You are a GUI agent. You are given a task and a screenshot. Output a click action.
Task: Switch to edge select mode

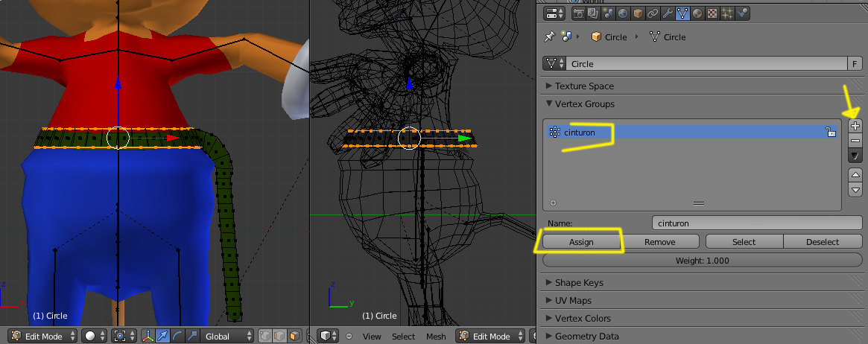point(280,336)
